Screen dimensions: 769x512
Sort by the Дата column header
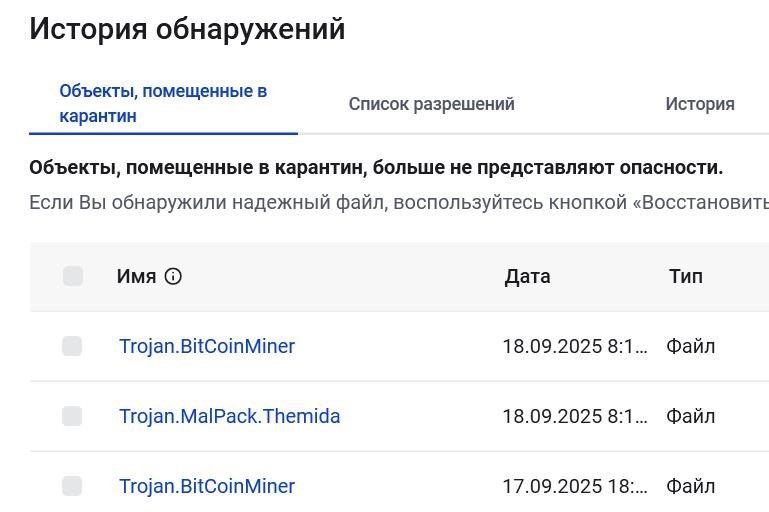527,277
